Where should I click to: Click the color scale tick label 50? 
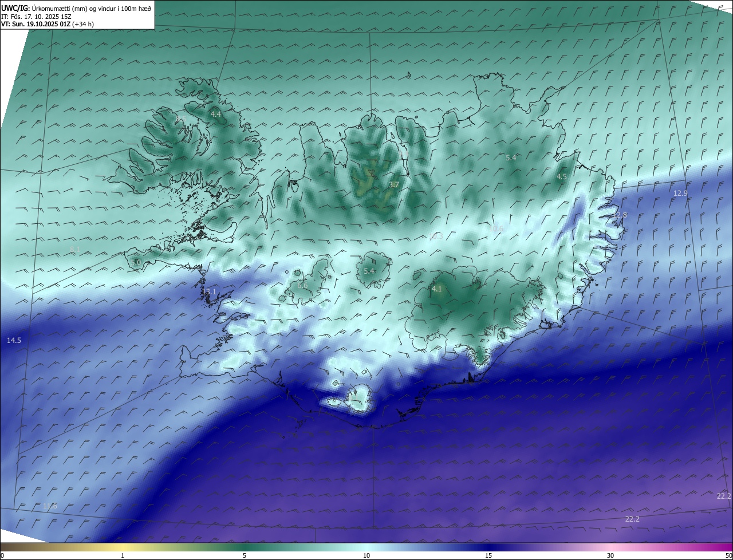click(728, 555)
